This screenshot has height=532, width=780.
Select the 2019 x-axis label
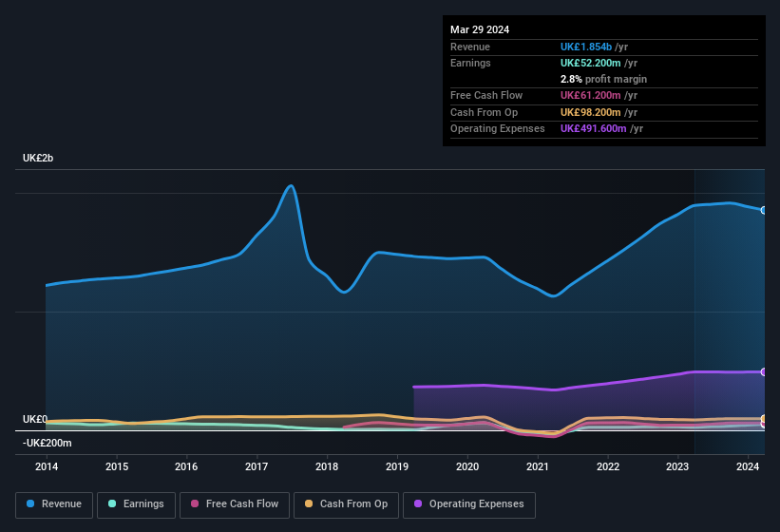[397, 466]
